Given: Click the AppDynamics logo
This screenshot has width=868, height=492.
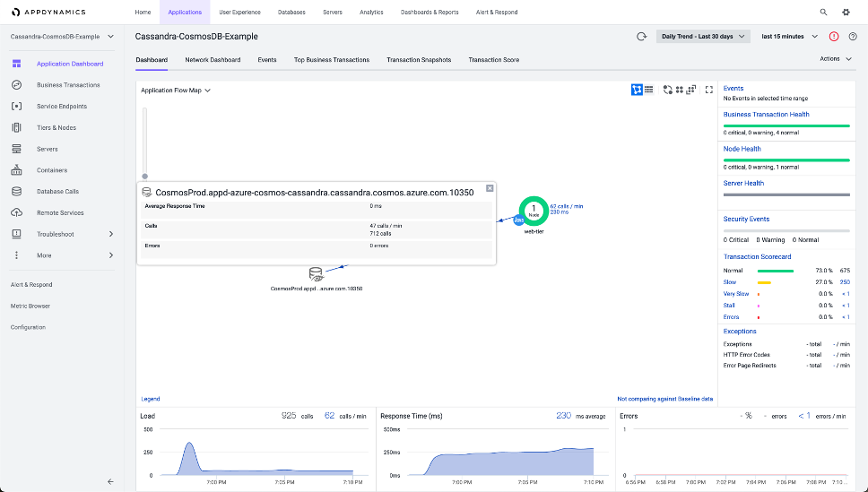Looking at the screenshot, I should (x=48, y=13).
